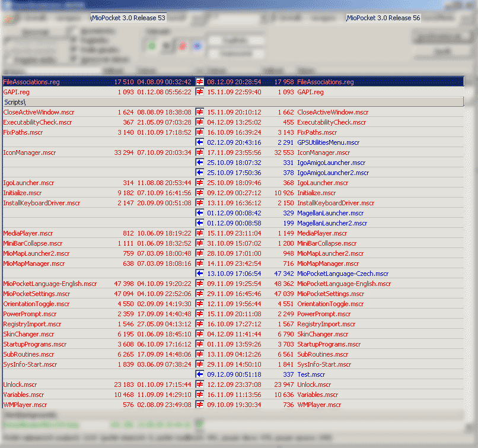Focus the MioPocket 3.0 Release 56 path field

click(383, 18)
